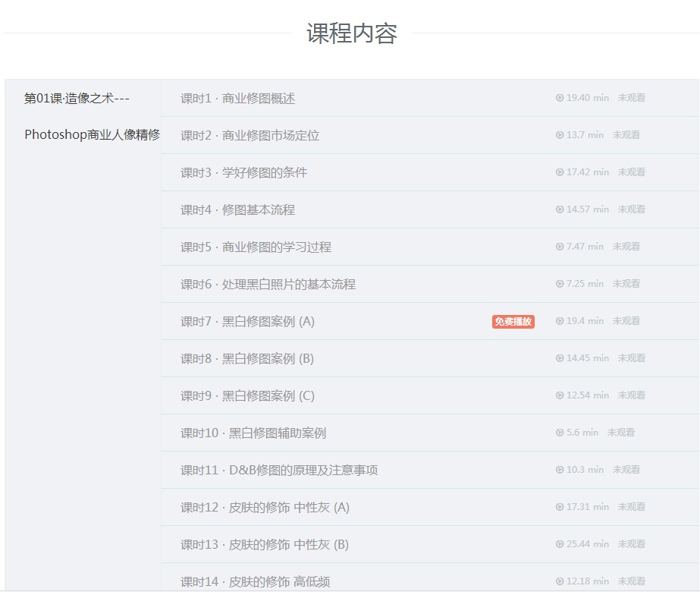700x592 pixels.
Task: Open lesson 课时11 D&B修图的原理及注意事项
Action: coord(279,471)
